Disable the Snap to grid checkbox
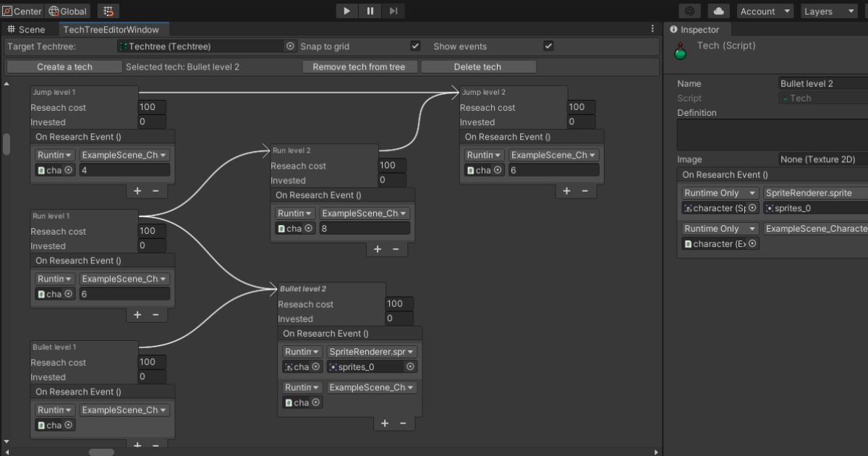The image size is (868, 456). [415, 45]
